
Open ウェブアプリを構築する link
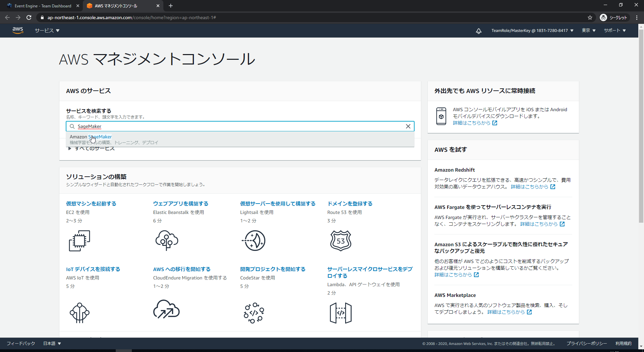point(181,204)
